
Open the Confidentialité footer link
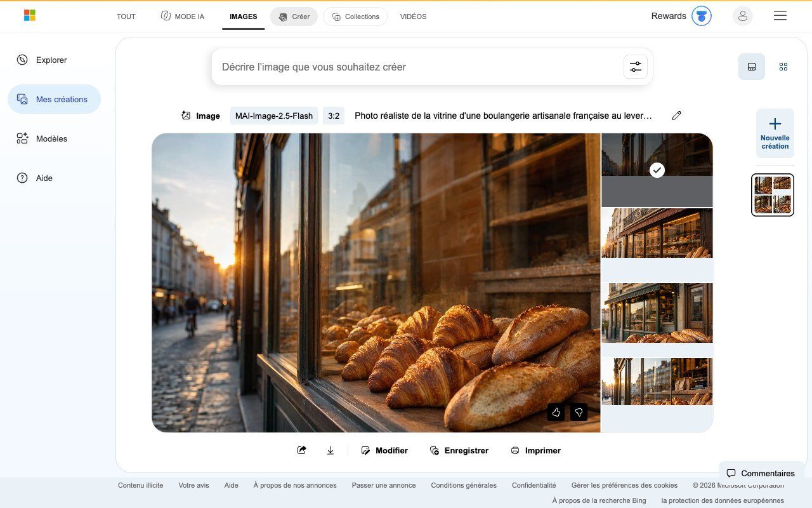534,485
